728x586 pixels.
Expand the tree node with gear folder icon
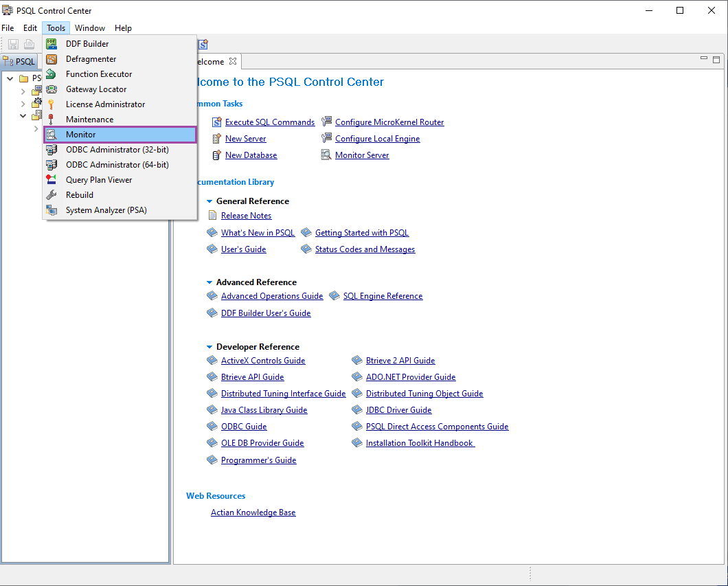[23, 104]
